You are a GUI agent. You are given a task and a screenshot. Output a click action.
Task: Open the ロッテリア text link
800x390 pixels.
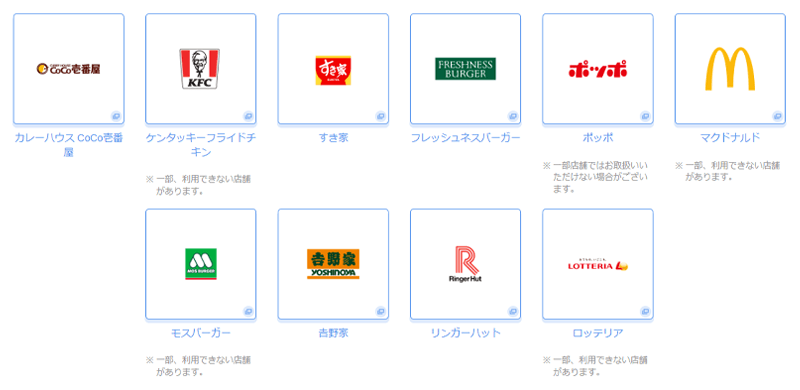coord(597,333)
